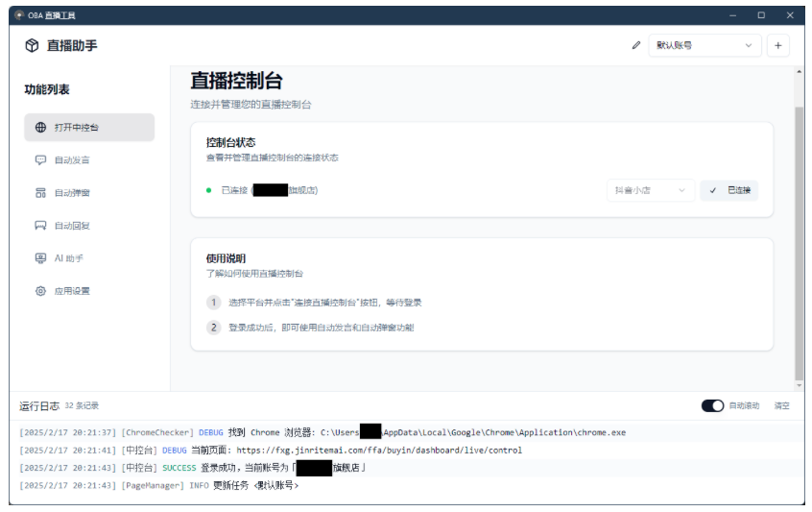The width and height of the screenshot is (812, 512).
Task: Toggle the 自动滚动 switch off
Action: (x=712, y=405)
